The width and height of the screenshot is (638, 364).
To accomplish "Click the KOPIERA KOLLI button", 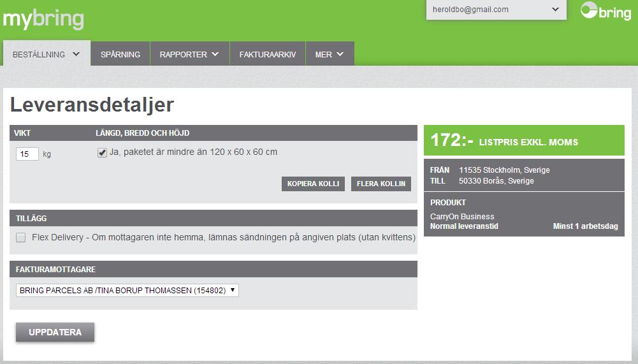I will click(313, 184).
